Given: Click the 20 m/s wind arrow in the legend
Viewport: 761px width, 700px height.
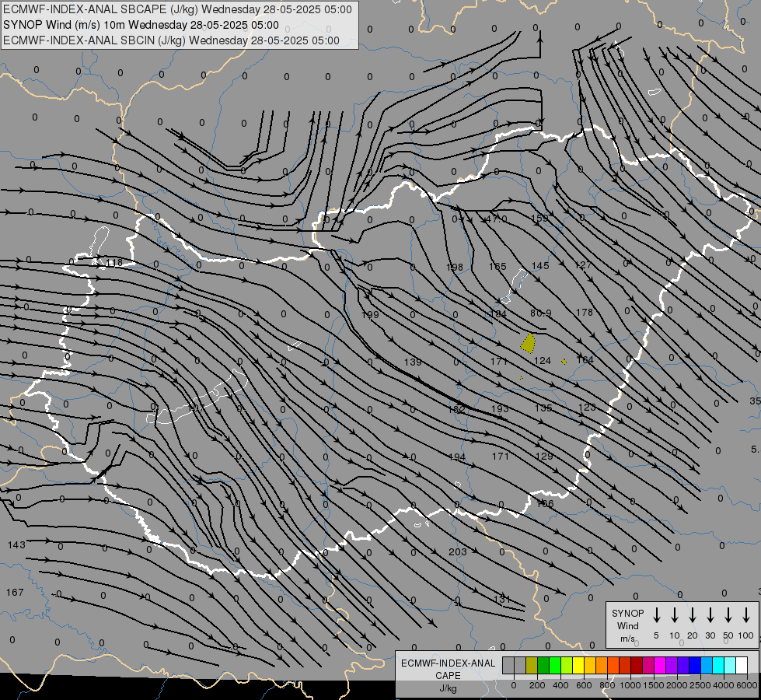Looking at the screenshot, I should pos(692,615).
